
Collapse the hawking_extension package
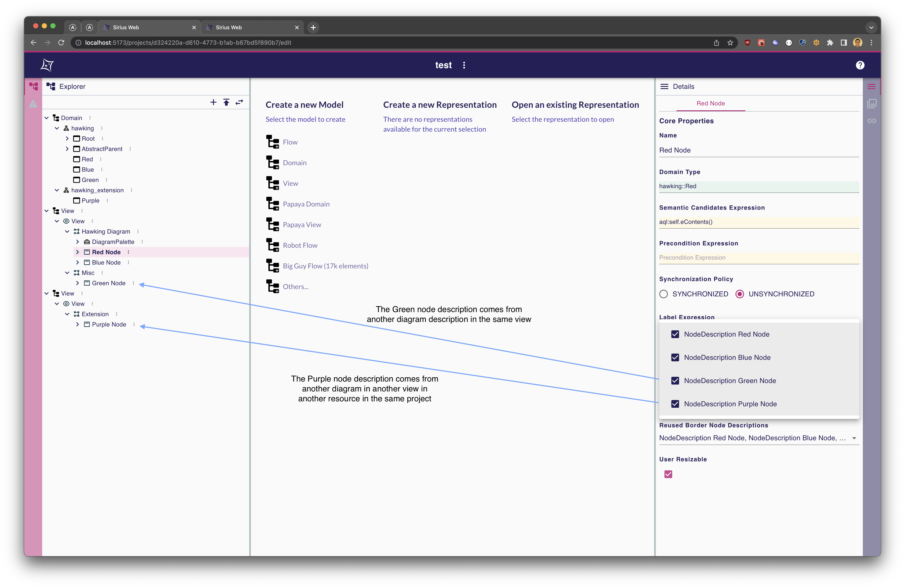pos(57,190)
